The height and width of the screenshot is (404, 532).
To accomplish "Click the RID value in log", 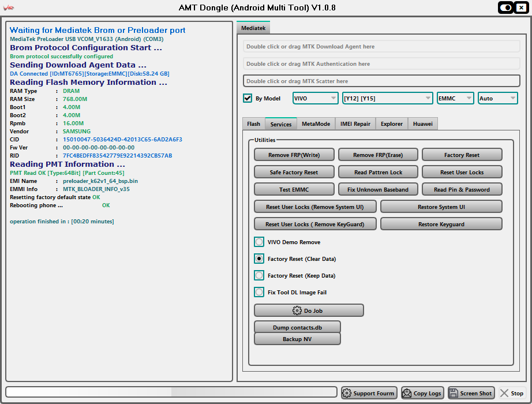I will [x=117, y=155].
